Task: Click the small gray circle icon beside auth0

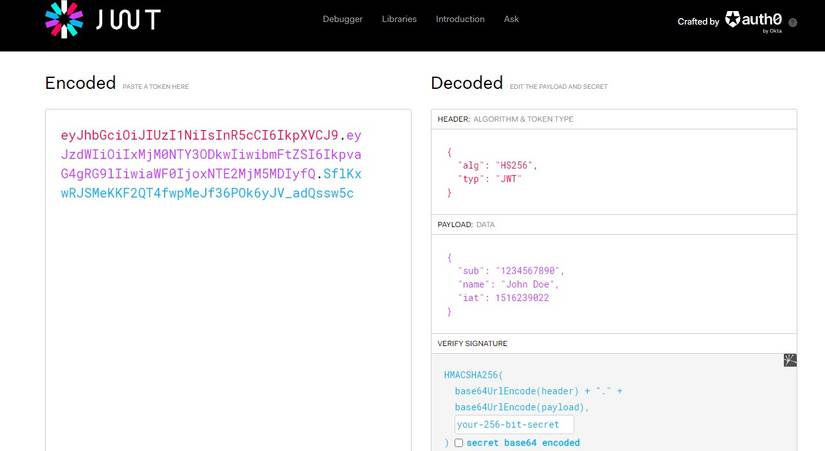Action: pos(793,22)
